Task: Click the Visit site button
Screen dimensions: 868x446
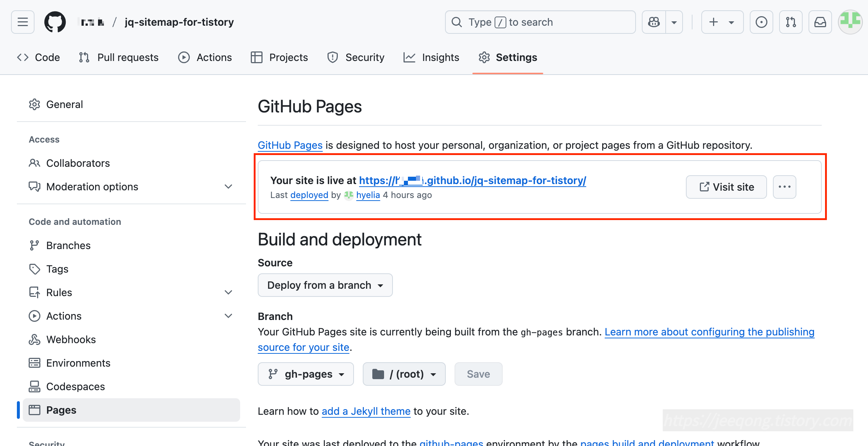Action: click(726, 187)
